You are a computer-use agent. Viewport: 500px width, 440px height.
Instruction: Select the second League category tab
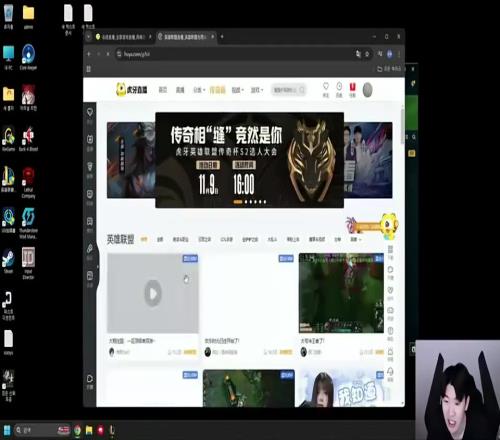click(160, 239)
